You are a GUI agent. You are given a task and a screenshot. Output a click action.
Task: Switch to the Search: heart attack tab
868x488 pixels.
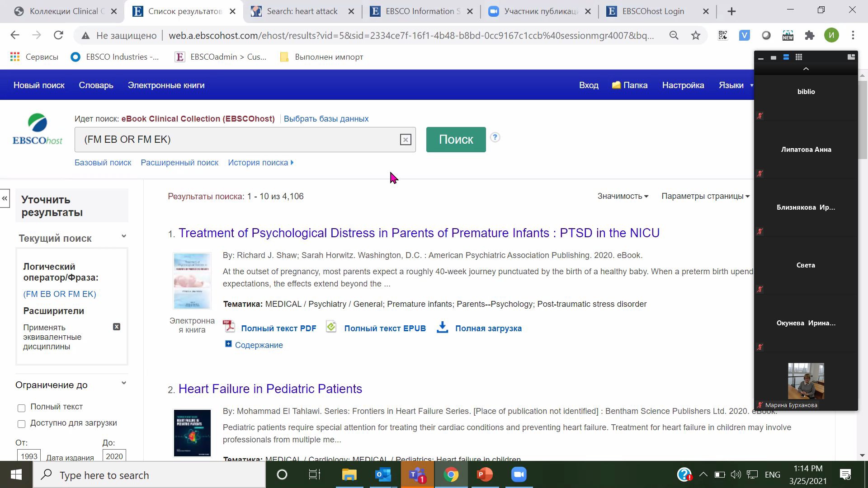(x=302, y=11)
